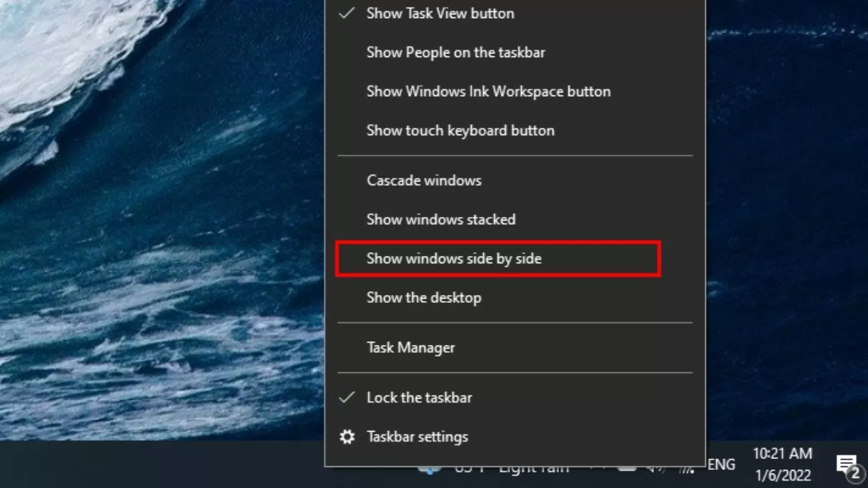Screen dimensions: 868x488
Task: Launch Task Manager from the menu
Action: pos(410,347)
